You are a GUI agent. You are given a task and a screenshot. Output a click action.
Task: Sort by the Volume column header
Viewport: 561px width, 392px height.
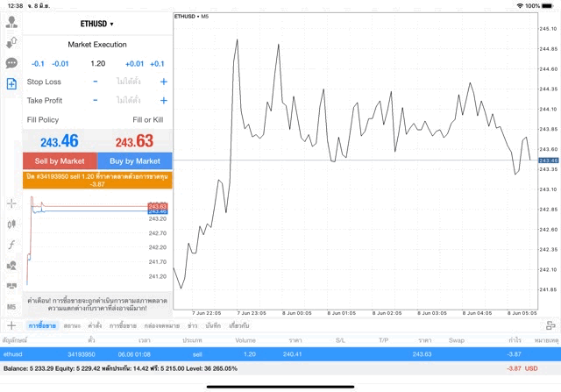click(245, 340)
